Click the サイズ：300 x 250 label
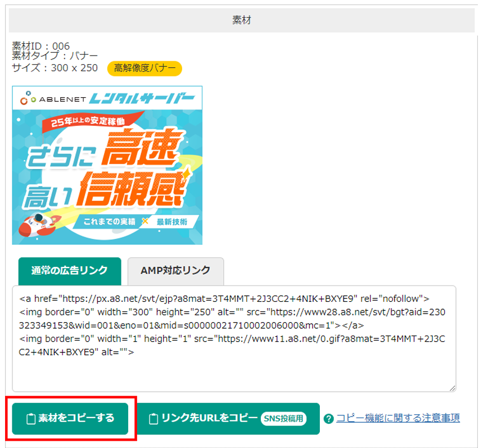The width and height of the screenshot is (479, 448). pos(55,68)
